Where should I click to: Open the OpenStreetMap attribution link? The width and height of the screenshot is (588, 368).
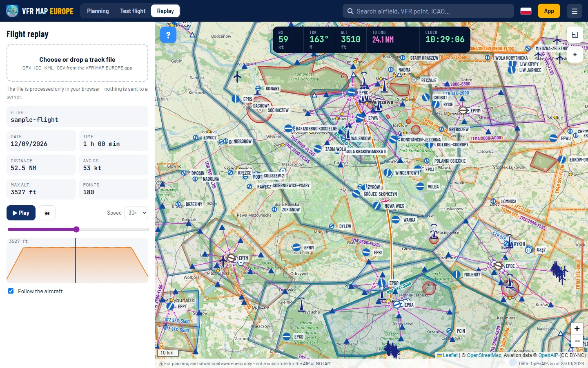click(484, 355)
